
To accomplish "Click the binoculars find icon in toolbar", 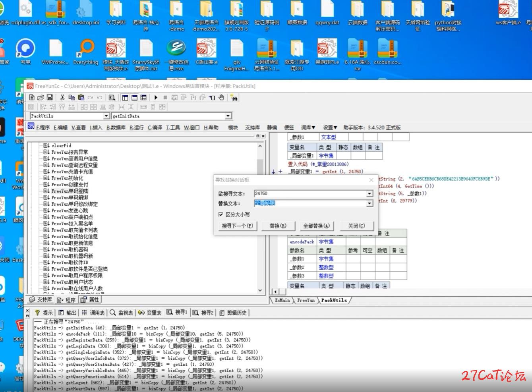I will [x=234, y=98].
